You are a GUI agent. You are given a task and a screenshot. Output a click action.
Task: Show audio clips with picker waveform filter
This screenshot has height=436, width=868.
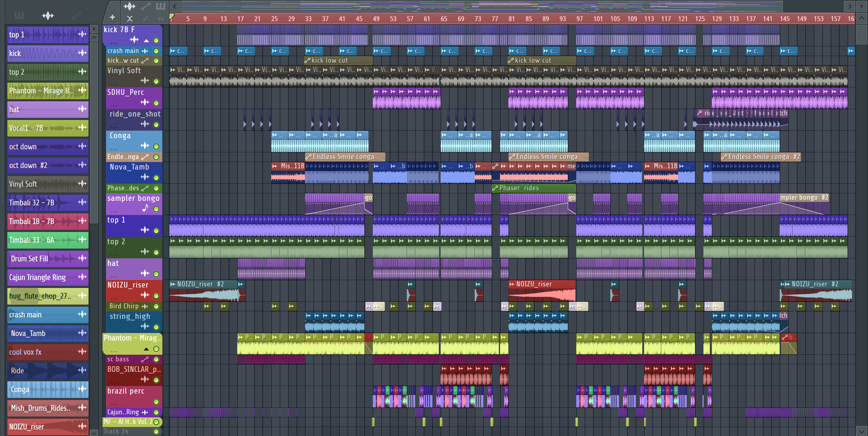pyautogui.click(x=48, y=15)
